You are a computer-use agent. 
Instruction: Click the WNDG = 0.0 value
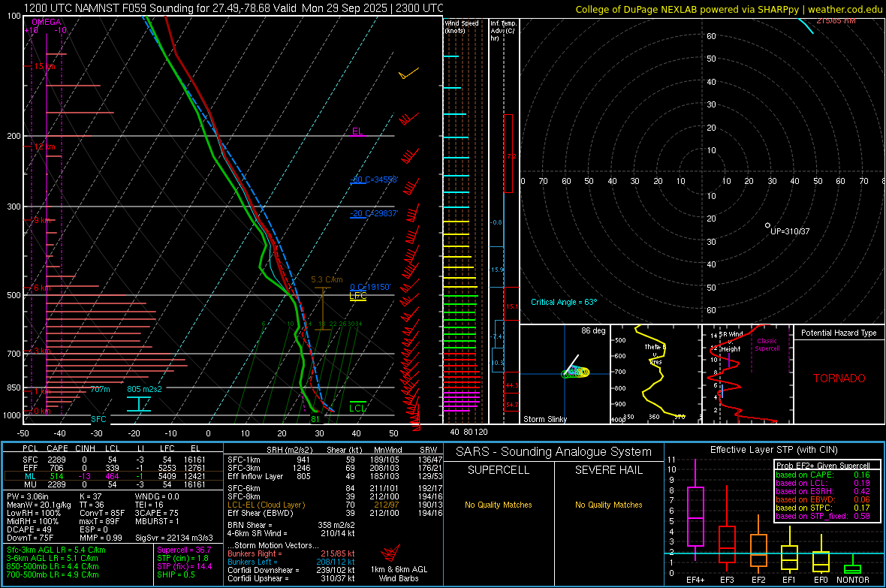(x=157, y=496)
